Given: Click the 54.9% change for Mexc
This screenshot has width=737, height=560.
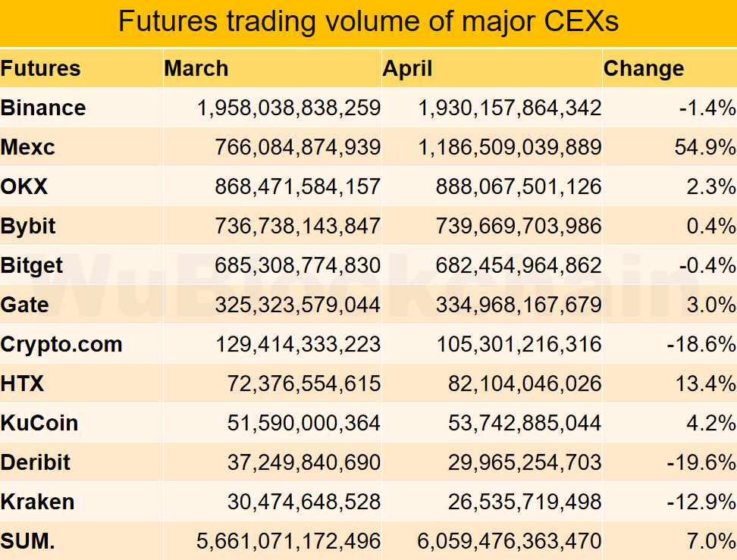Looking at the screenshot, I should coord(705,147).
